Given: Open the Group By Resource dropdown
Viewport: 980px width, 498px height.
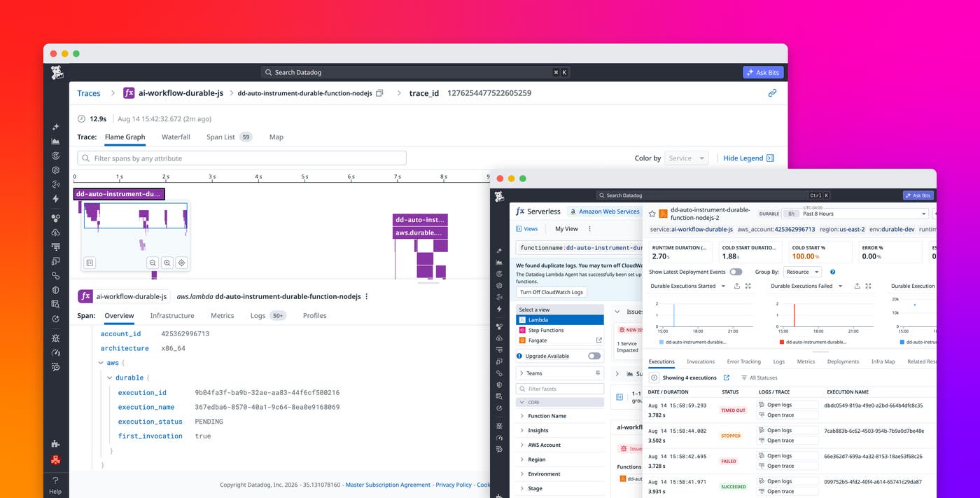Looking at the screenshot, I should tap(804, 272).
